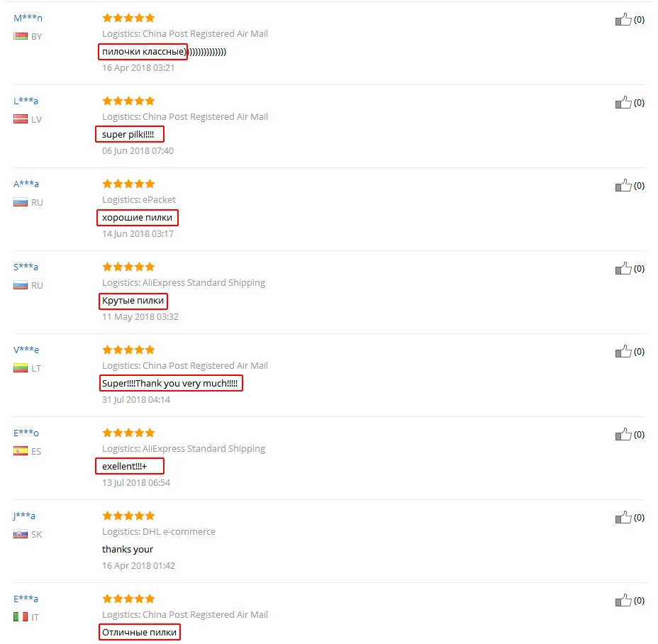Open reviewer E***o's profile
658x644 pixels.
pyautogui.click(x=26, y=433)
